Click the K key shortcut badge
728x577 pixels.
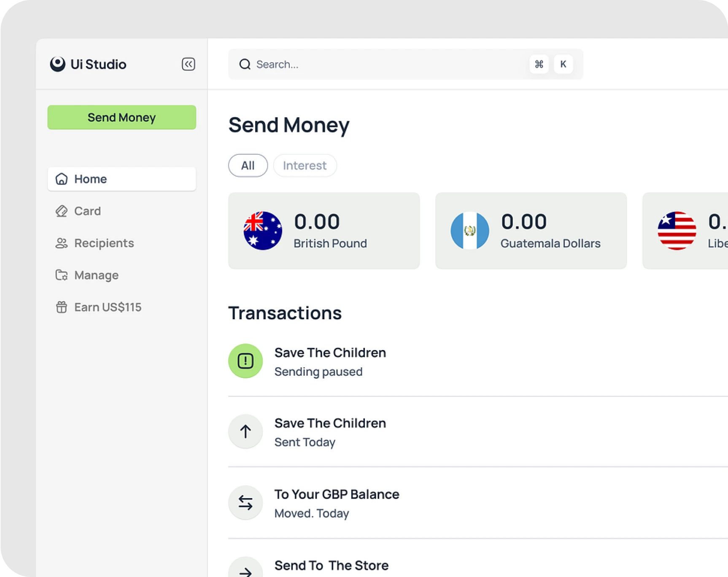point(563,64)
